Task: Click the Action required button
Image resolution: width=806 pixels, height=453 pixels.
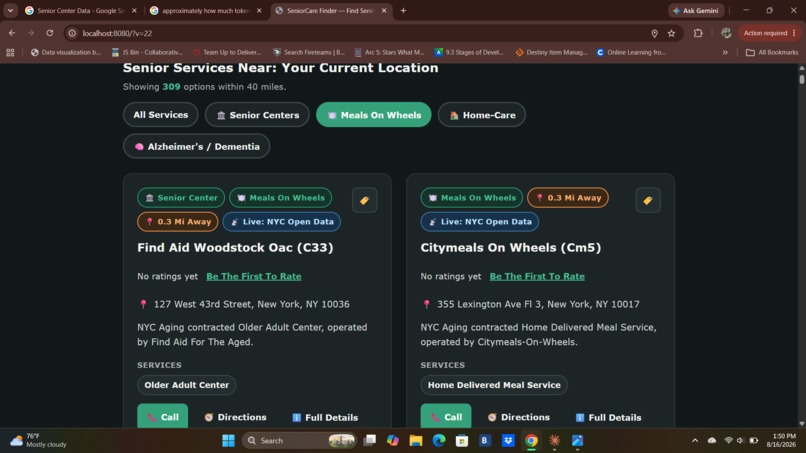Action: click(x=770, y=33)
